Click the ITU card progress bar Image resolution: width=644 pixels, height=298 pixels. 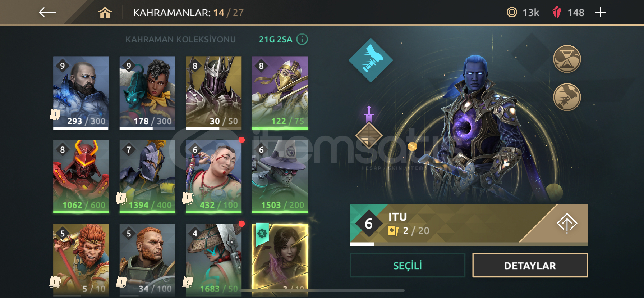pyautogui.click(x=469, y=244)
